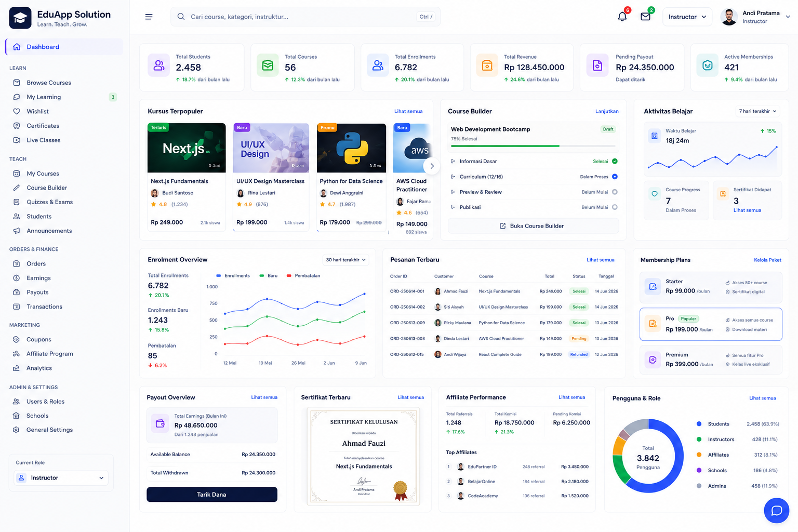This screenshot has width=798, height=532.
Task: Go to Dashboard in sidebar
Action: [x=64, y=47]
